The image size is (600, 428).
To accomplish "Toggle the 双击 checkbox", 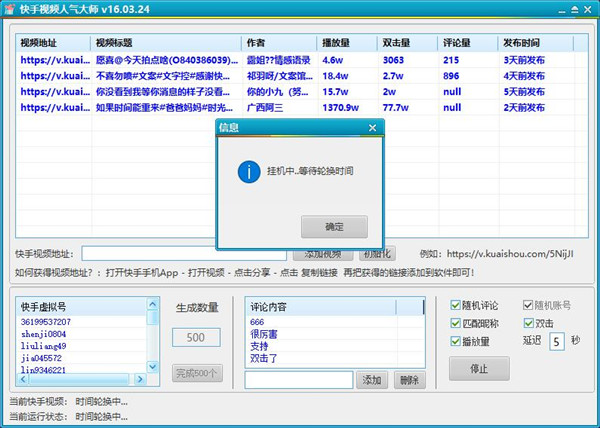I will [528, 323].
